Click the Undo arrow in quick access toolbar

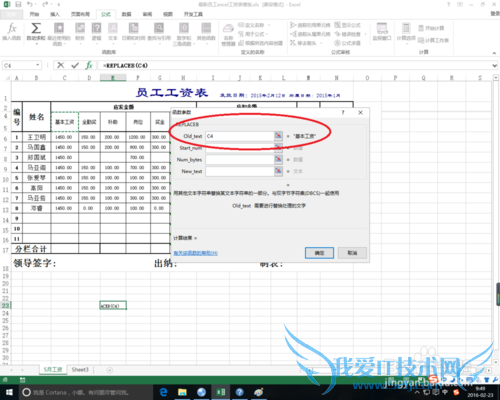coord(30,4)
